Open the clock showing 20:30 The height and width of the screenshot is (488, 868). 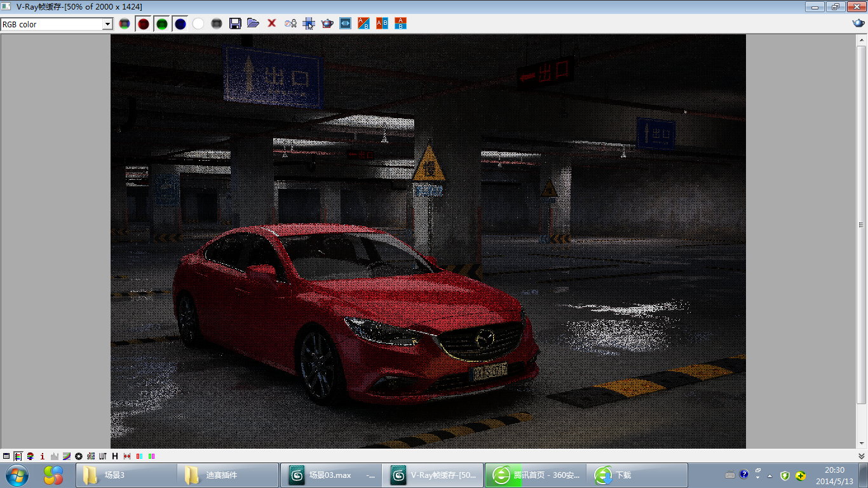coord(834,475)
